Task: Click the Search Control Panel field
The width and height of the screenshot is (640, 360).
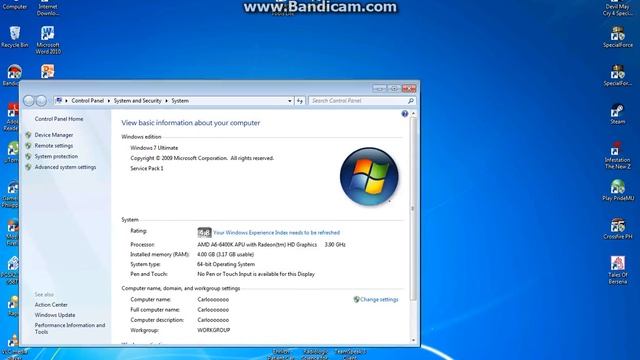Action: [x=358, y=100]
